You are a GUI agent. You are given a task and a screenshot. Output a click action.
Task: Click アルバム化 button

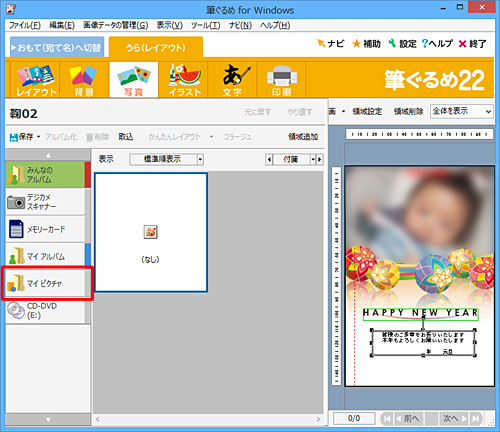click(61, 137)
